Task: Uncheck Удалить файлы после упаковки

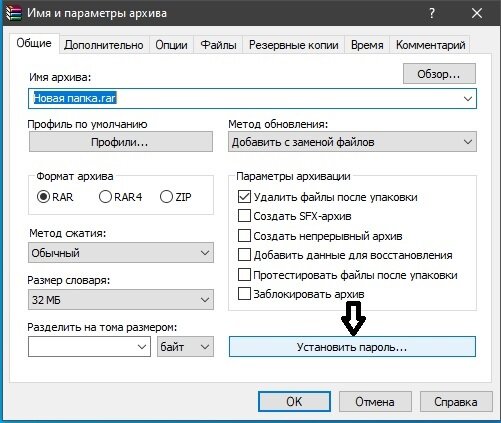Action: (244, 196)
